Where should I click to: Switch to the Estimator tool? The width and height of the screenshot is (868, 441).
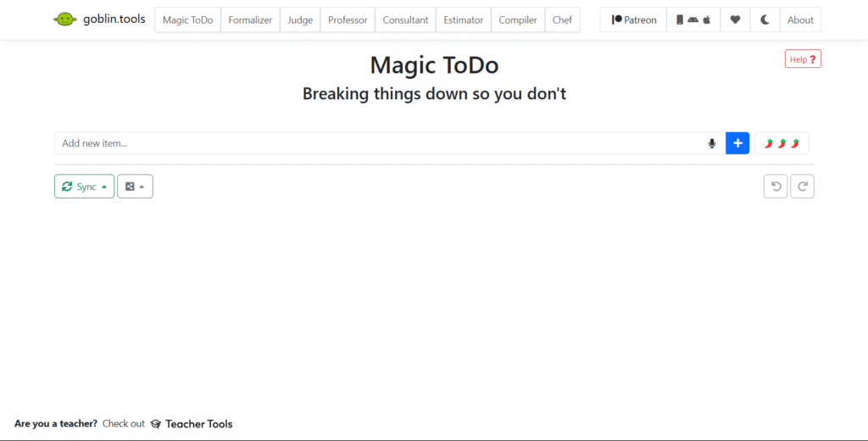[464, 20]
